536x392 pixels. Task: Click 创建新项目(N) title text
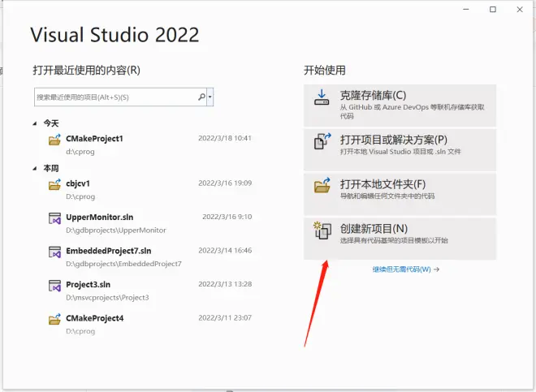tap(374, 229)
